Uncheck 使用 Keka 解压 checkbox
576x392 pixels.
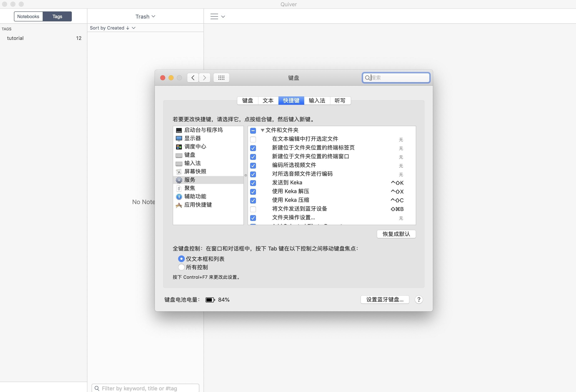(253, 192)
